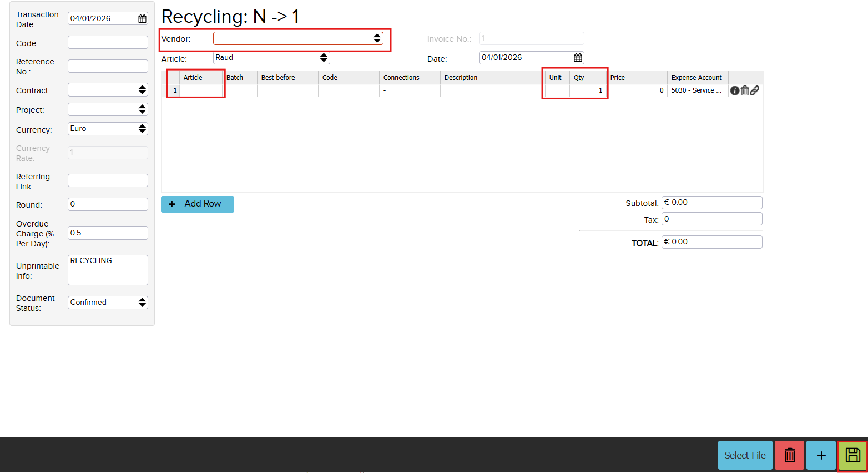Open the Document Status dropdown

108,303
